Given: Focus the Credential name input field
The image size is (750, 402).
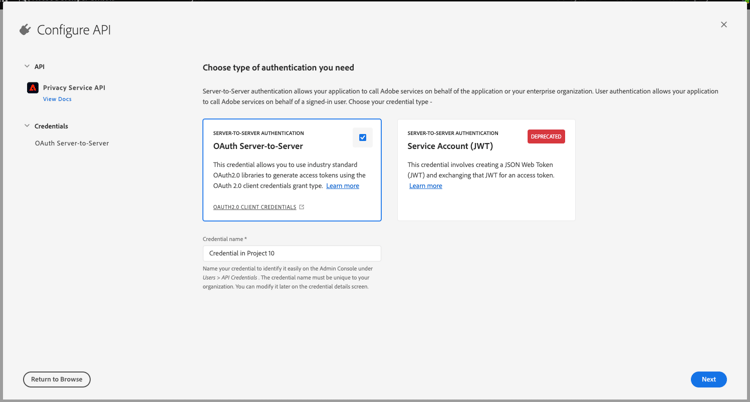Looking at the screenshot, I should tap(292, 253).
